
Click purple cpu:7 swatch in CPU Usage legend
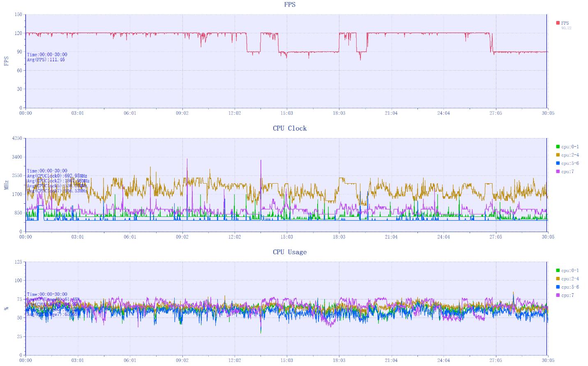click(x=558, y=295)
